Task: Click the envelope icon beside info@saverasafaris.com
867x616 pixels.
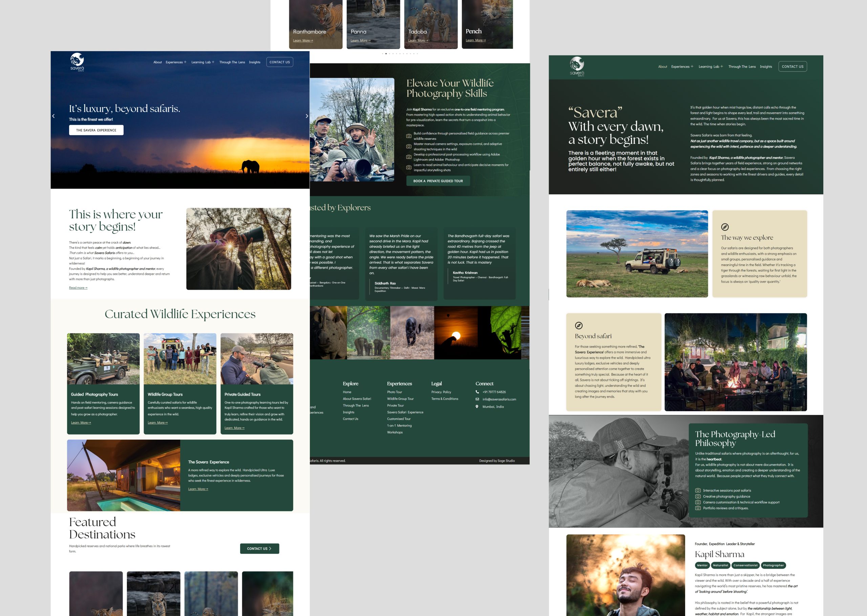Action: (x=477, y=399)
